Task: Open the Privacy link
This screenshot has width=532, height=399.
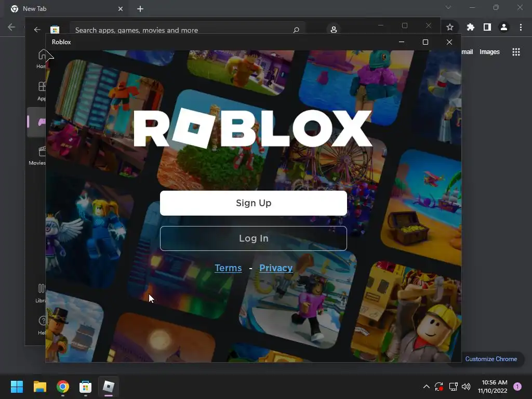Action: (x=276, y=268)
